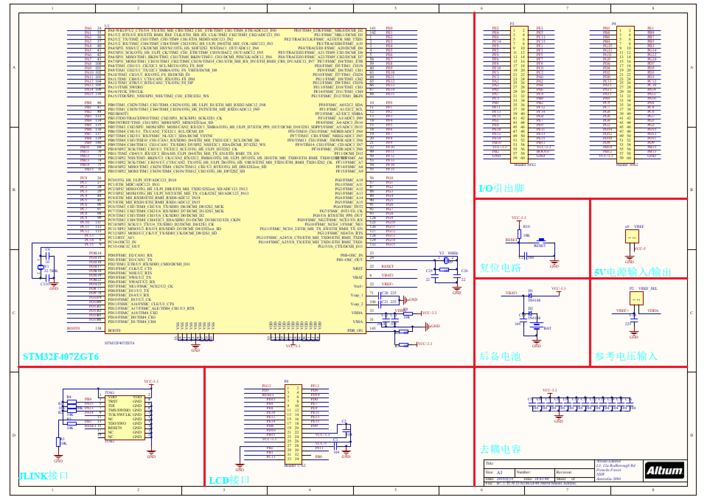Click the RESET push-button symbol
The width and height of the screenshot is (707, 500).
[x=541, y=242]
